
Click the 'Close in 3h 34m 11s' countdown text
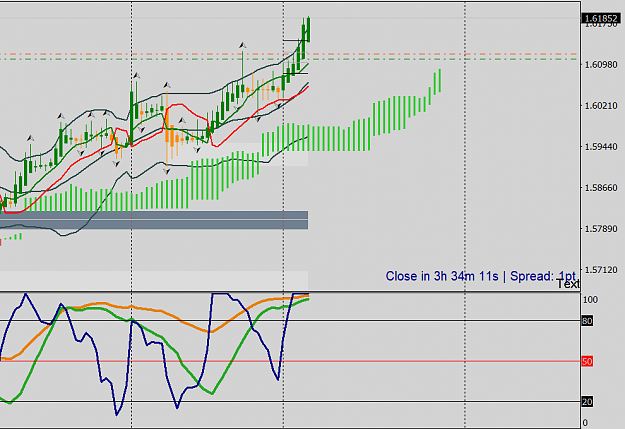(442, 276)
